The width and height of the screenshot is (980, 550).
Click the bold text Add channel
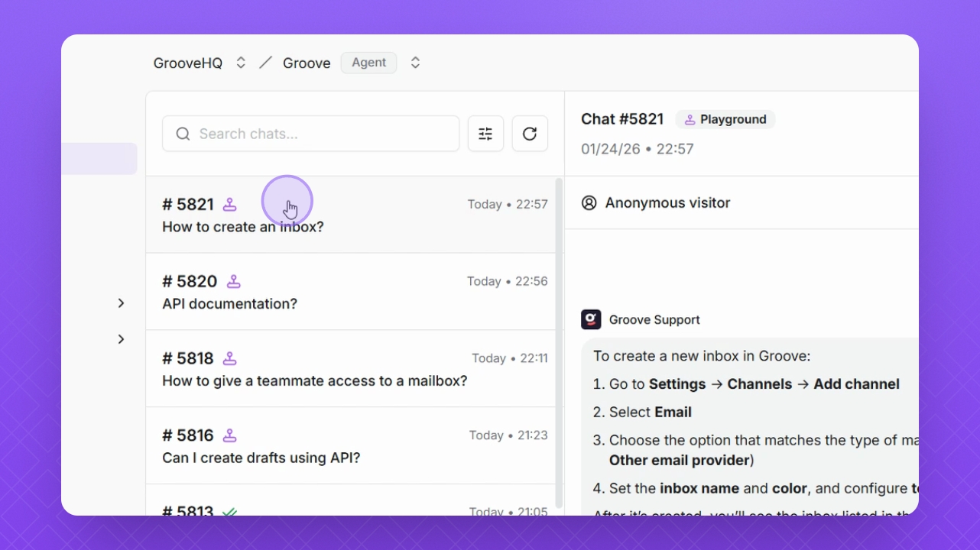(x=856, y=384)
